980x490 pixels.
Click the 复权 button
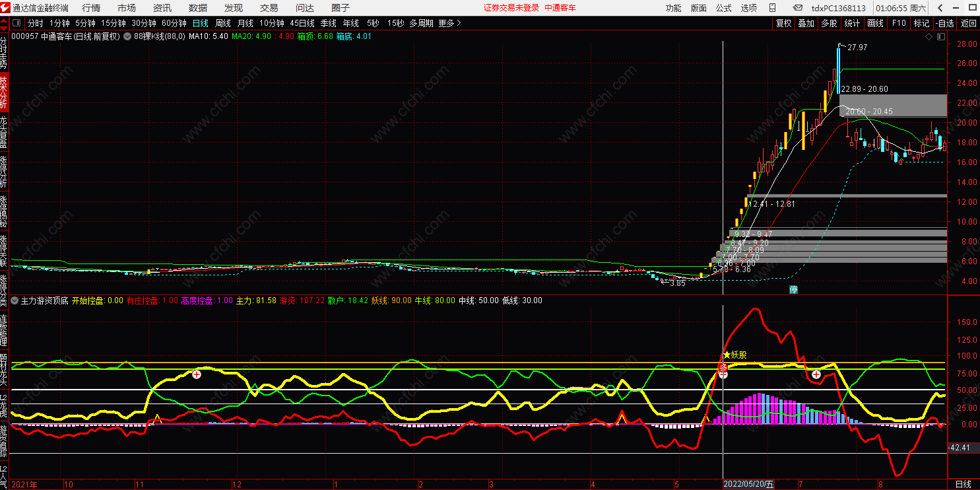point(783,23)
